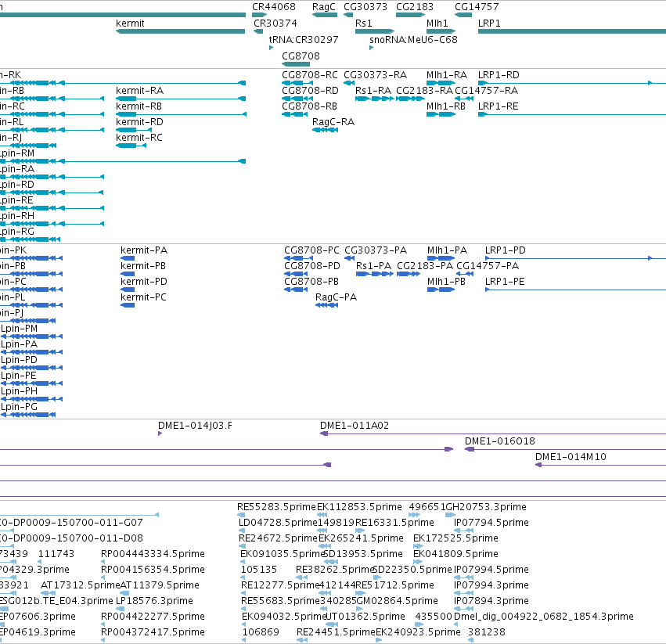Image resolution: width=666 pixels, height=644 pixels.
Task: Click transcript Mlh1-RA
Action: (446, 75)
